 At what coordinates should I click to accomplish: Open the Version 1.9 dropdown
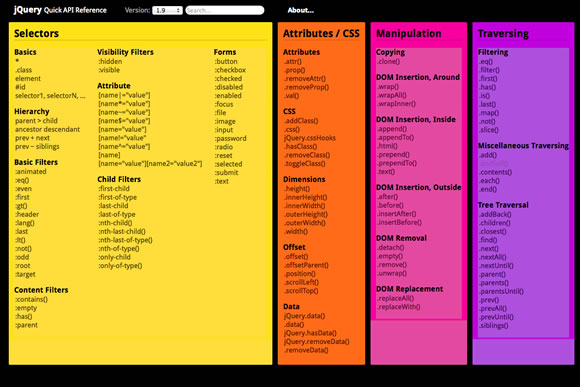pos(167,10)
